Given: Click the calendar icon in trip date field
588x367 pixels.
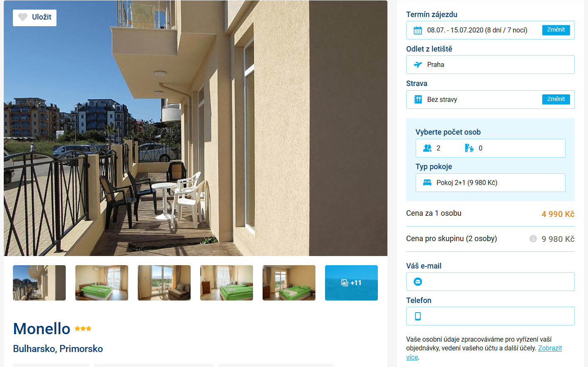Looking at the screenshot, I should (418, 30).
